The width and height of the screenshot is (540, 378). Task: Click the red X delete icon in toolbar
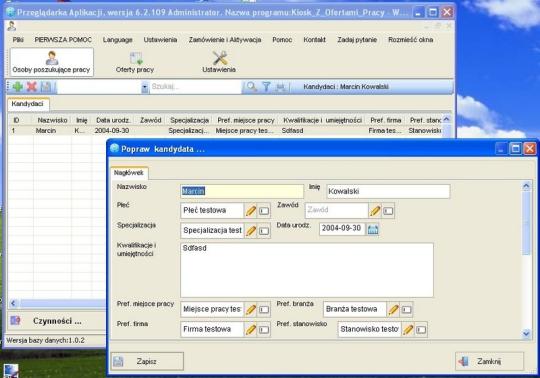click(x=32, y=87)
